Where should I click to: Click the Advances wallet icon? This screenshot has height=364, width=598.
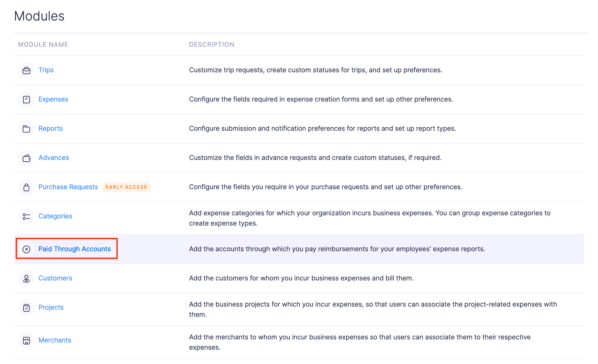26,158
